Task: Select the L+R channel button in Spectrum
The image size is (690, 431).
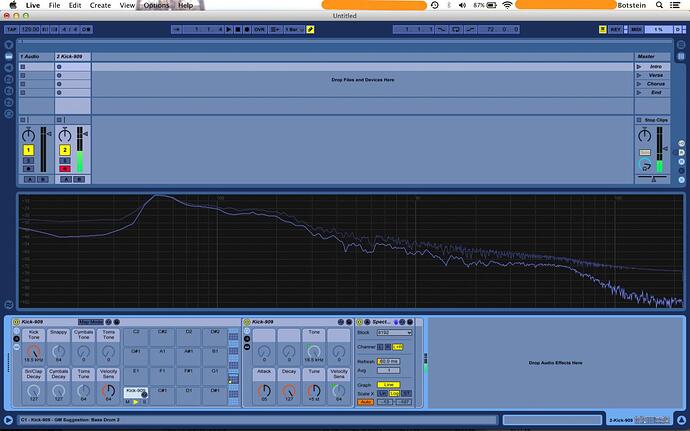Action: (397, 347)
